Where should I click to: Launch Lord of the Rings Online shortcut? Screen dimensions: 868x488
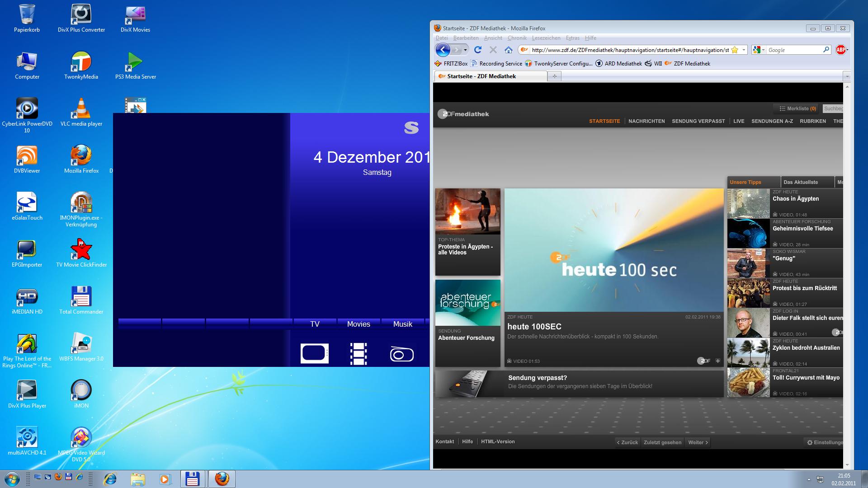pos(27,351)
